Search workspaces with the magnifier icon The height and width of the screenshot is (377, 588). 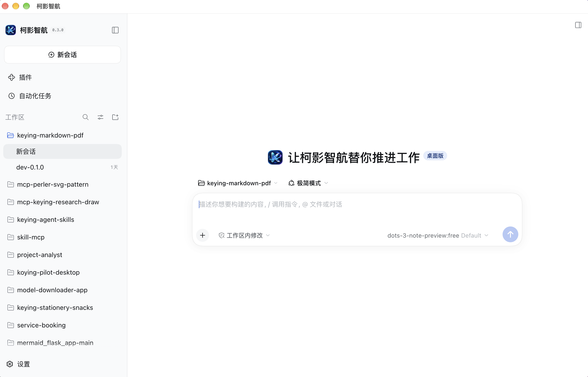85,117
